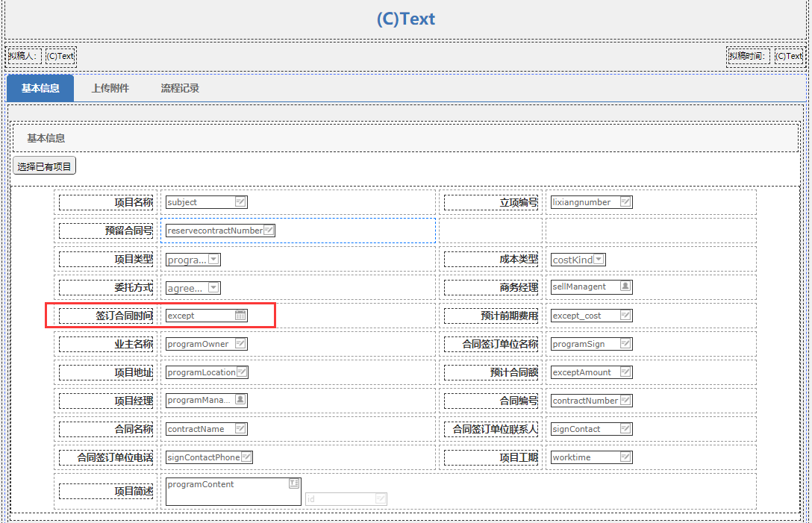Click the edit icon in programSign field

[x=625, y=344]
